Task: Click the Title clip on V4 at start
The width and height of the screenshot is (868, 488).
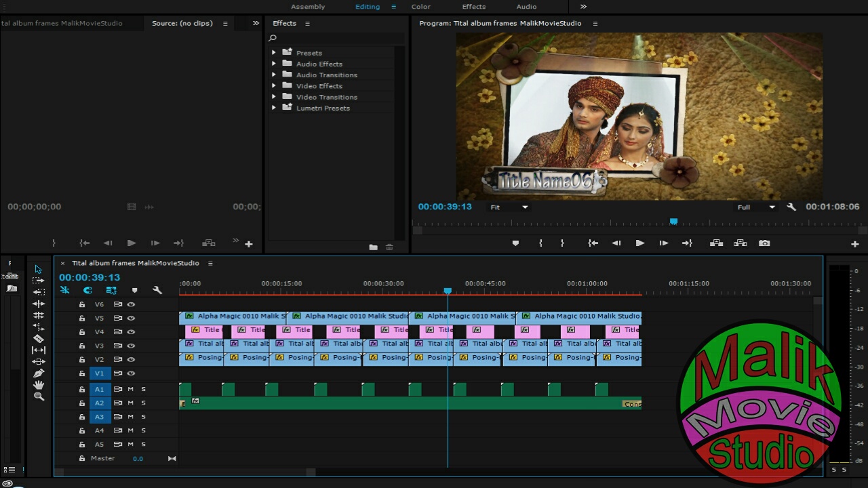Action: tap(203, 331)
